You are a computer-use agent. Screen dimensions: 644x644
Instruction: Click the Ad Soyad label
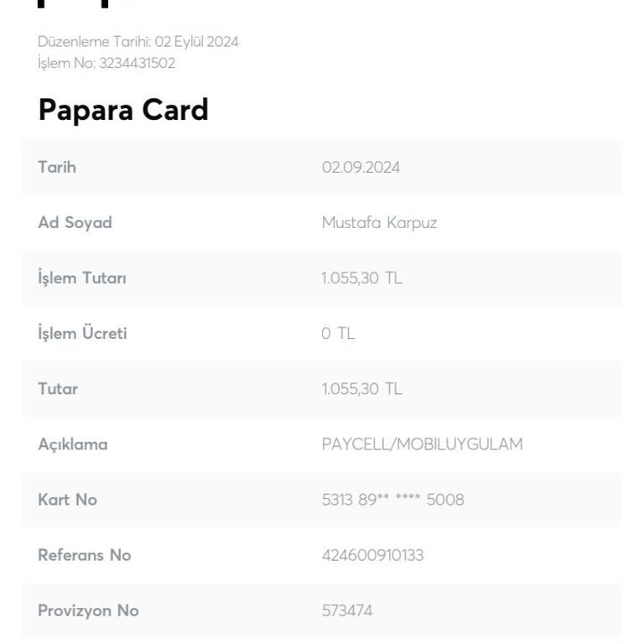coord(75,222)
